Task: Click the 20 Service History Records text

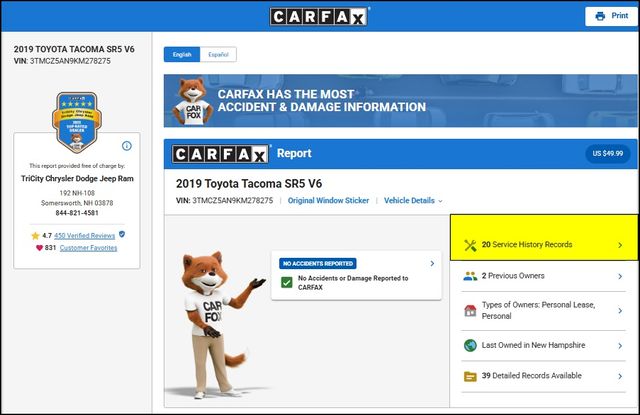Action: tap(527, 244)
